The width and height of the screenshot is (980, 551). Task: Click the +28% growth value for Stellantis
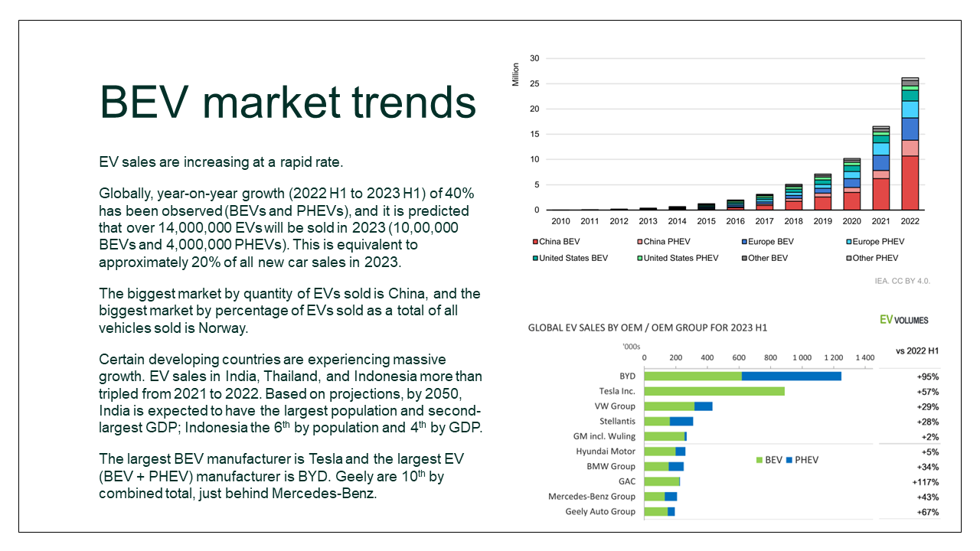pyautogui.click(x=927, y=422)
